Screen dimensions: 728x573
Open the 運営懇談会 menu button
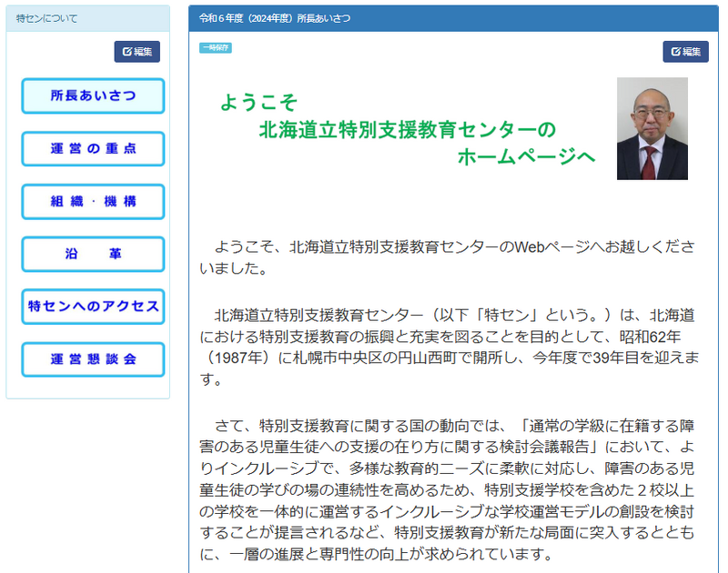coord(93,359)
